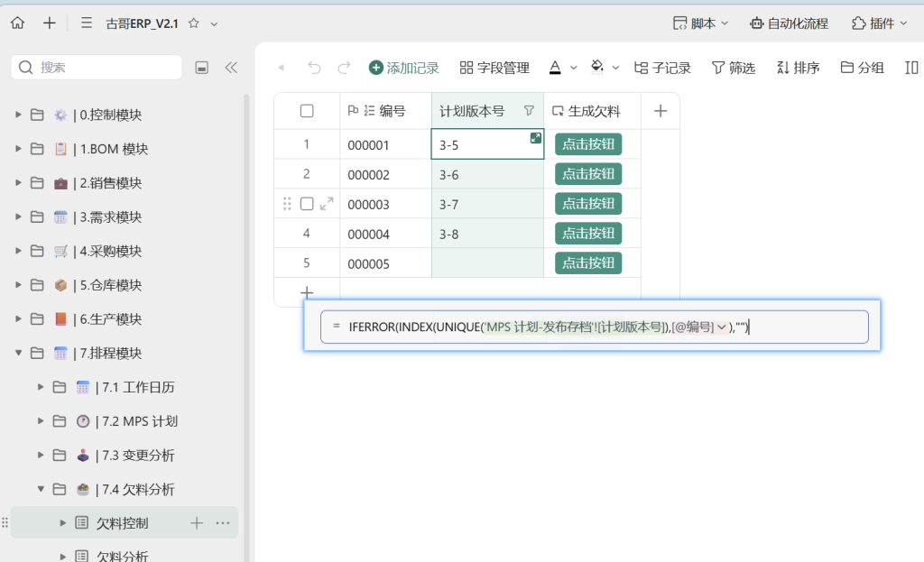Expand record 000003 with arrows icon

coord(327,204)
